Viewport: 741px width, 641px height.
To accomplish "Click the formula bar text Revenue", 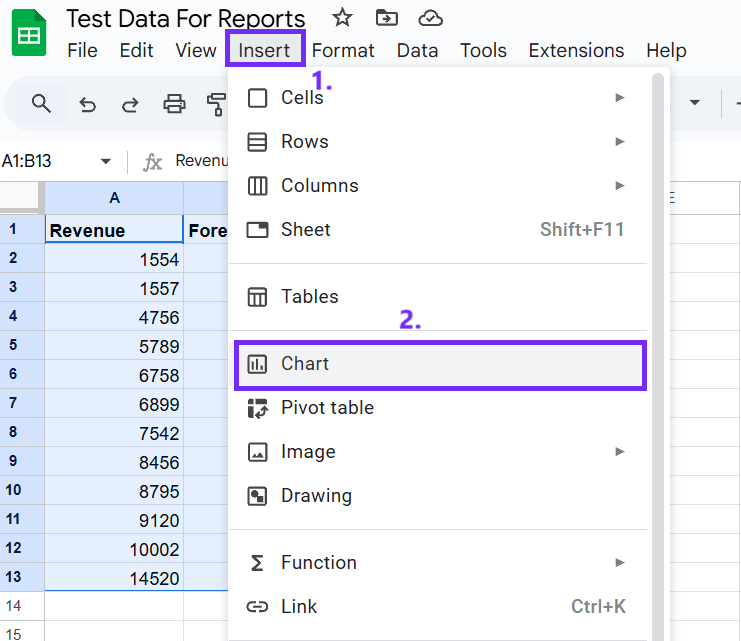I will (x=202, y=161).
